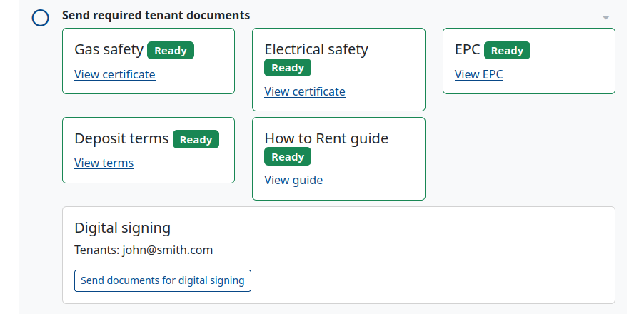Open the View terms link
The height and width of the screenshot is (314, 644).
pyautogui.click(x=104, y=163)
